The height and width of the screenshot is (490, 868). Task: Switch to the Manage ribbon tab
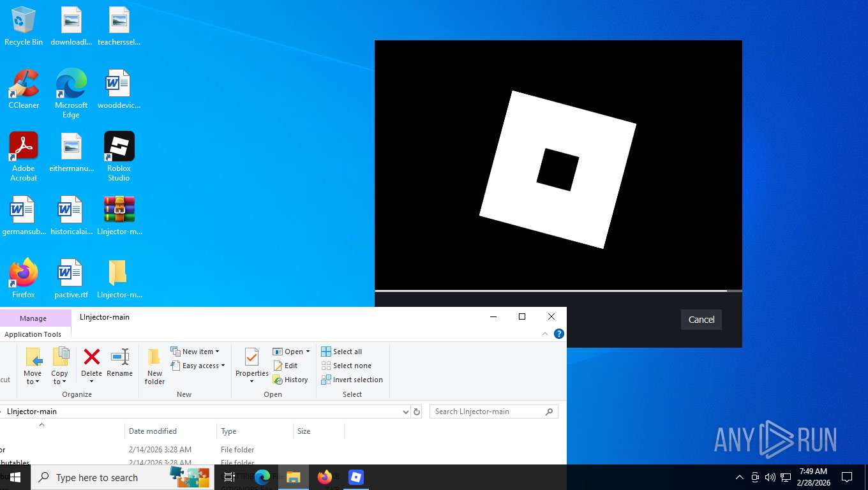coord(33,318)
